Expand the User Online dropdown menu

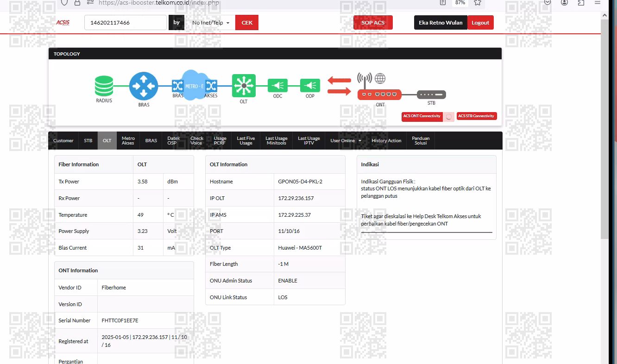[346, 141]
